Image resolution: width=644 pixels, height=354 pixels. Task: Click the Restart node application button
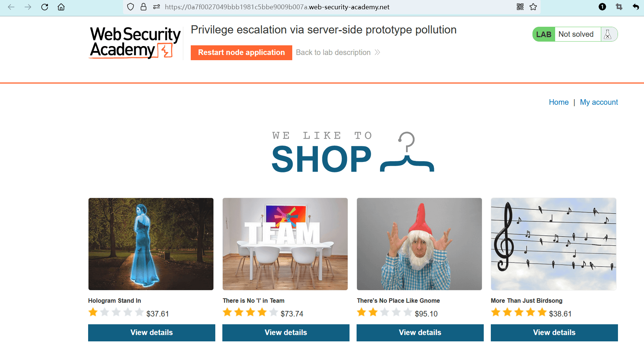(241, 53)
